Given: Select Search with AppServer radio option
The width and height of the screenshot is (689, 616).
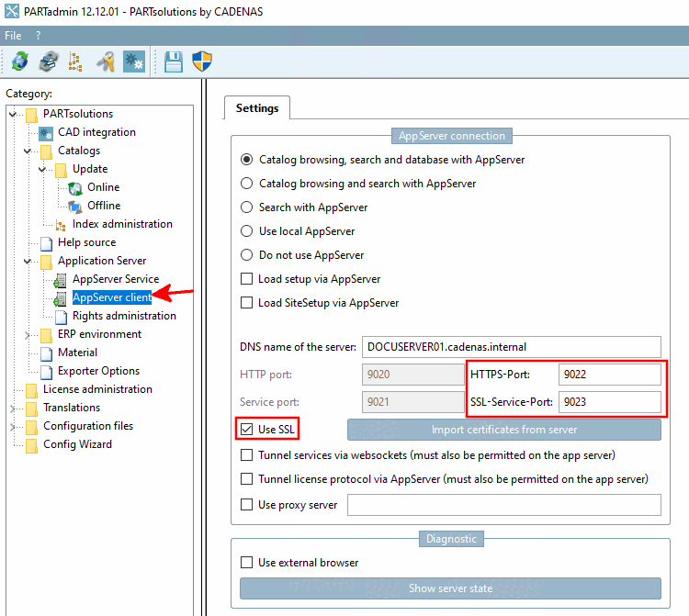Looking at the screenshot, I should (x=246, y=207).
